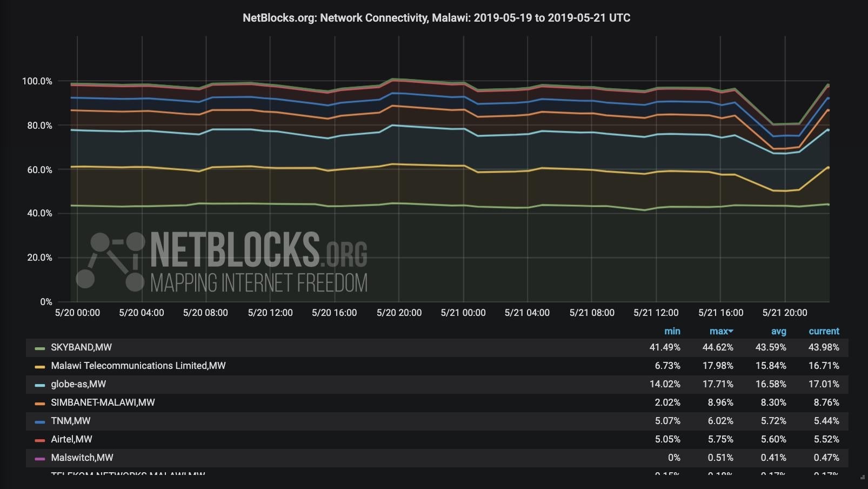The image size is (868, 489).
Task: Click the max column sort arrow
Action: pos(731,331)
